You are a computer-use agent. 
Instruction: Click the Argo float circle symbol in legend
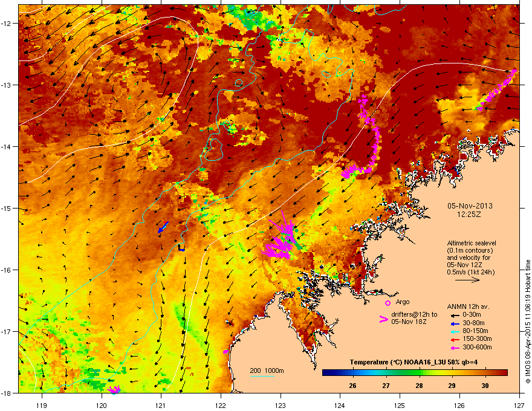388,303
